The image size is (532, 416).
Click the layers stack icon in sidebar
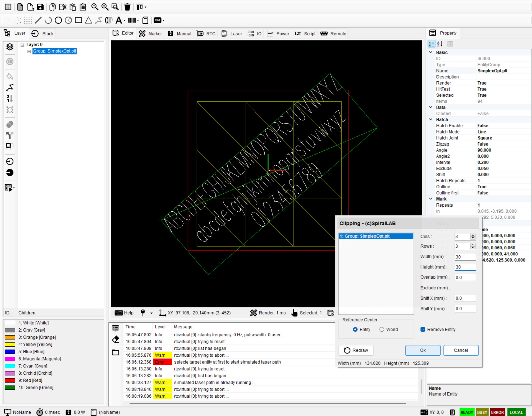10,47
